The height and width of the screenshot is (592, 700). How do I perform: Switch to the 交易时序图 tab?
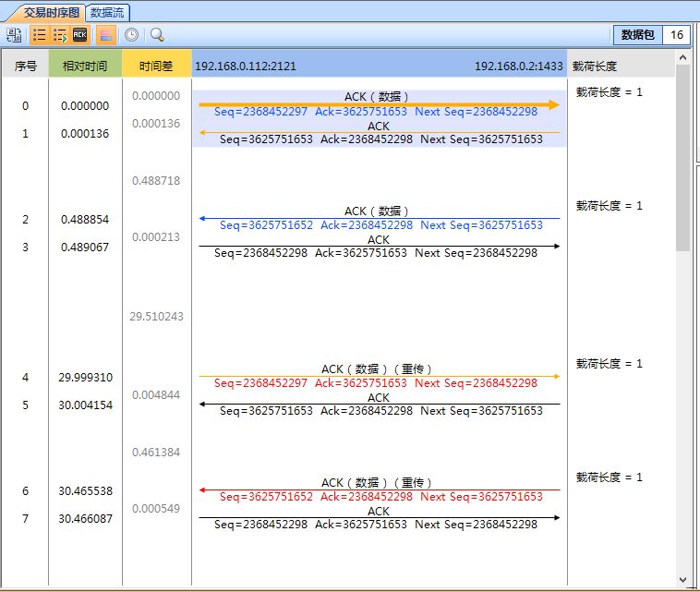(51, 13)
